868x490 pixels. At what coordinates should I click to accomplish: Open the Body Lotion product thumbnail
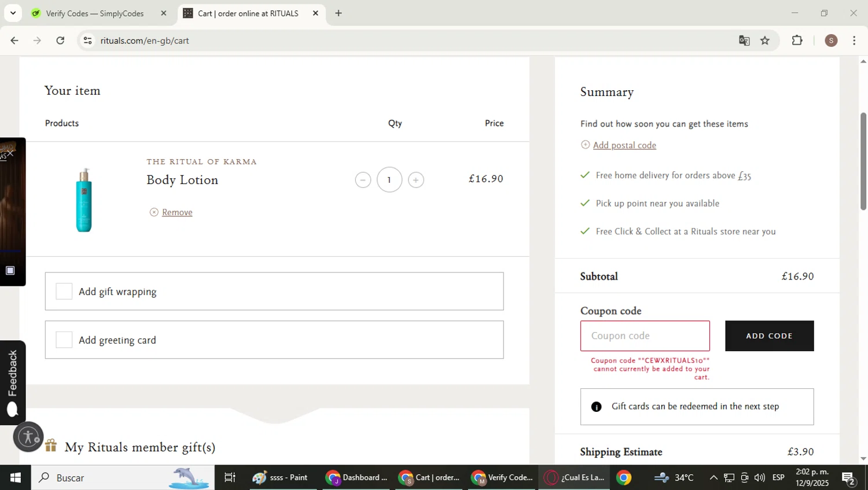coord(84,200)
